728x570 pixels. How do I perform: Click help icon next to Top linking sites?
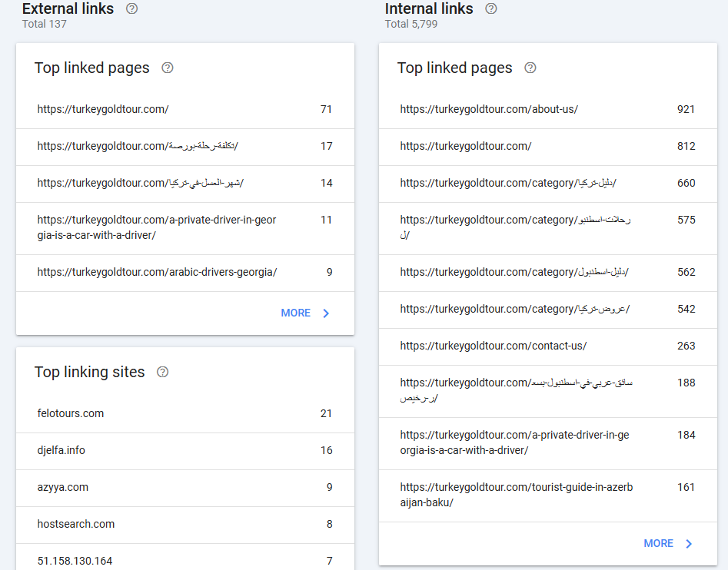(162, 372)
